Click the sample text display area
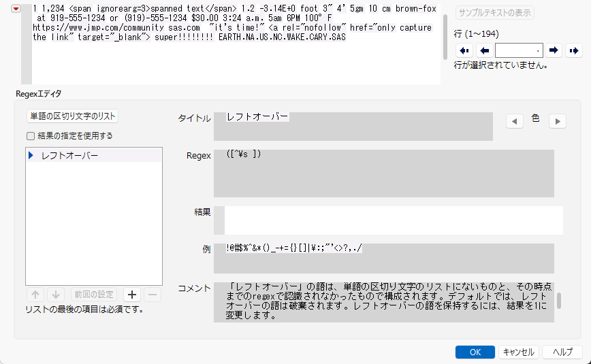Screen dimensions: 591x364 point(236,44)
